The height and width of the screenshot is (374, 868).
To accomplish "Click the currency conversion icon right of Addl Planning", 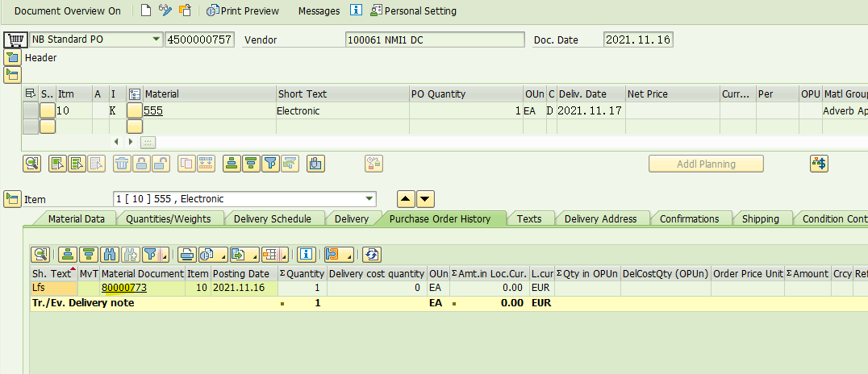I will (x=819, y=163).
